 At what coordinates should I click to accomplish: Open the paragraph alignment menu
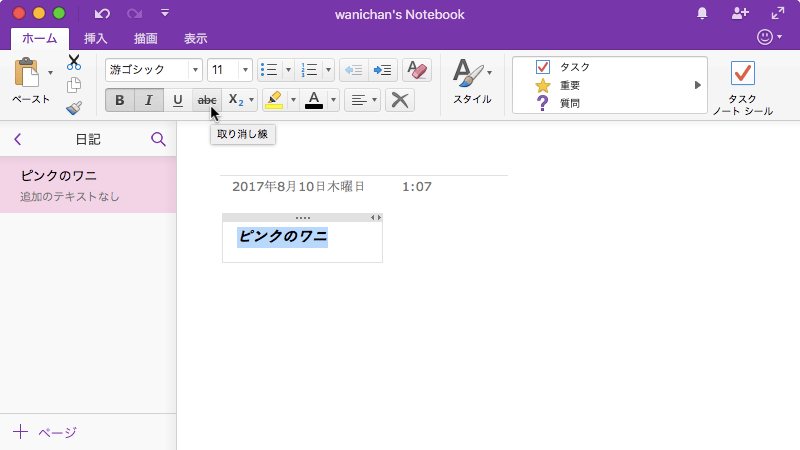[x=363, y=100]
